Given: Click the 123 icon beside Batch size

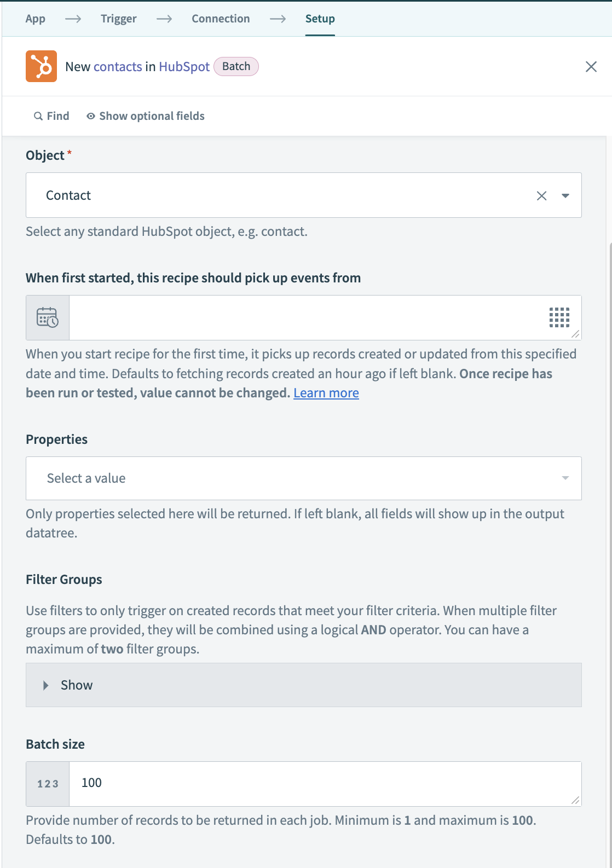Looking at the screenshot, I should (47, 784).
